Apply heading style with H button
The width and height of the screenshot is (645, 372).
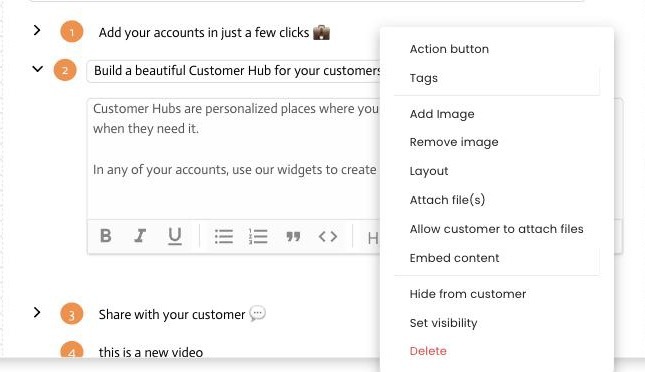tap(373, 238)
